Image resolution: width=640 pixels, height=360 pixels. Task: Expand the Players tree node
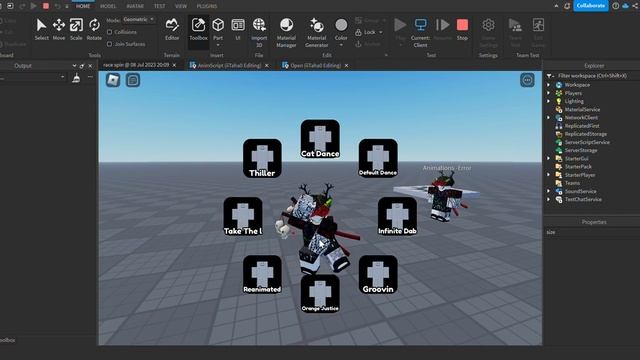pyautogui.click(x=549, y=93)
